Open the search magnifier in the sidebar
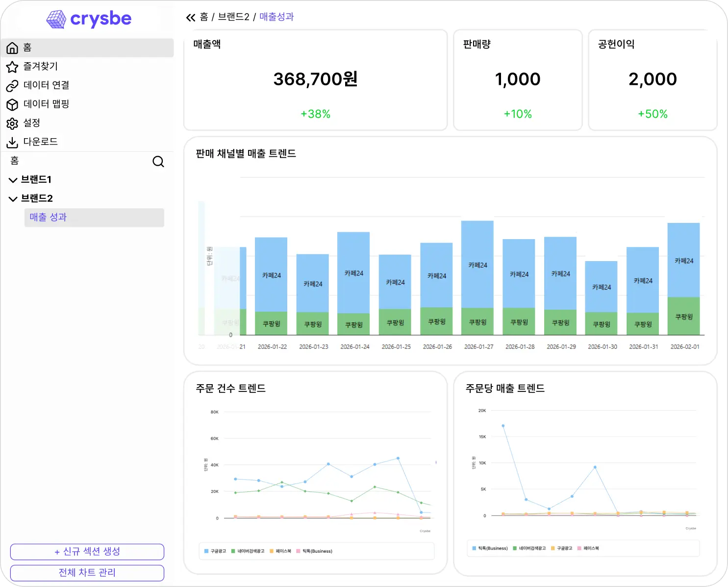Image resolution: width=728 pixels, height=587 pixels. click(x=158, y=161)
